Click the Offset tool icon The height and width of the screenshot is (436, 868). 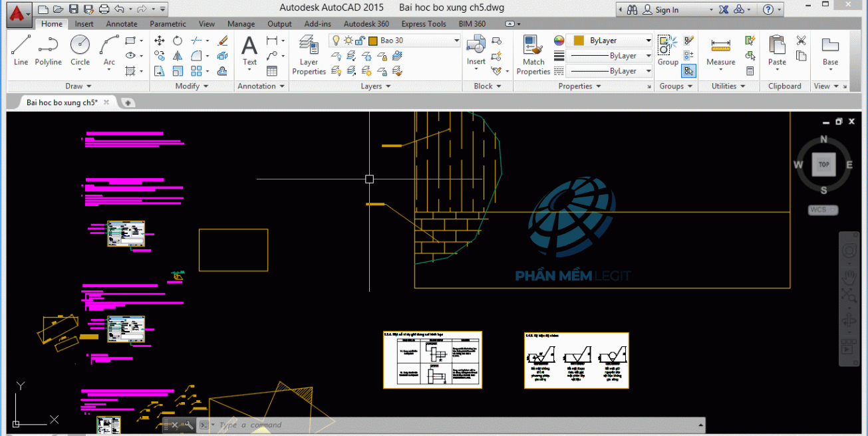[x=223, y=71]
